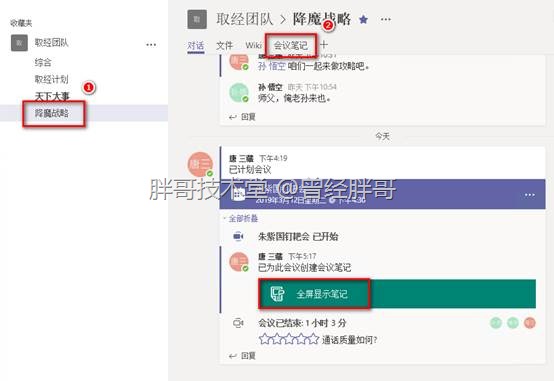Click the first green participant avatar
This screenshot has width=554, height=381.
tap(496, 323)
